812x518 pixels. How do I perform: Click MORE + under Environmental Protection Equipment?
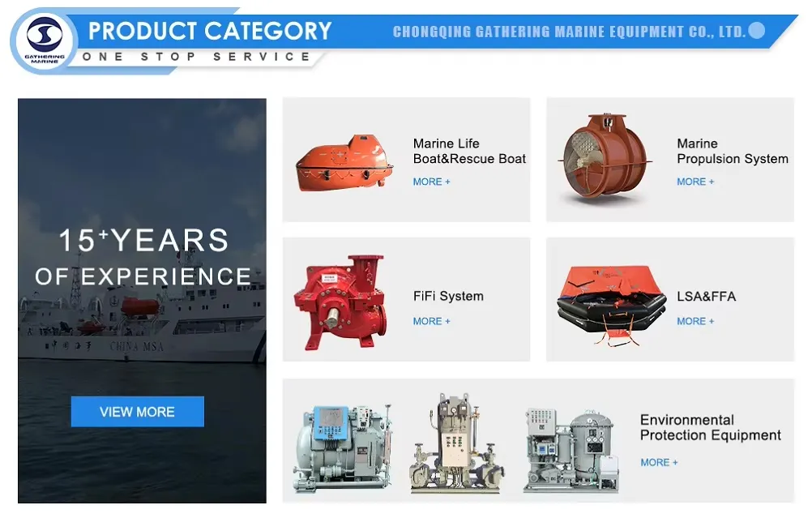(x=659, y=462)
